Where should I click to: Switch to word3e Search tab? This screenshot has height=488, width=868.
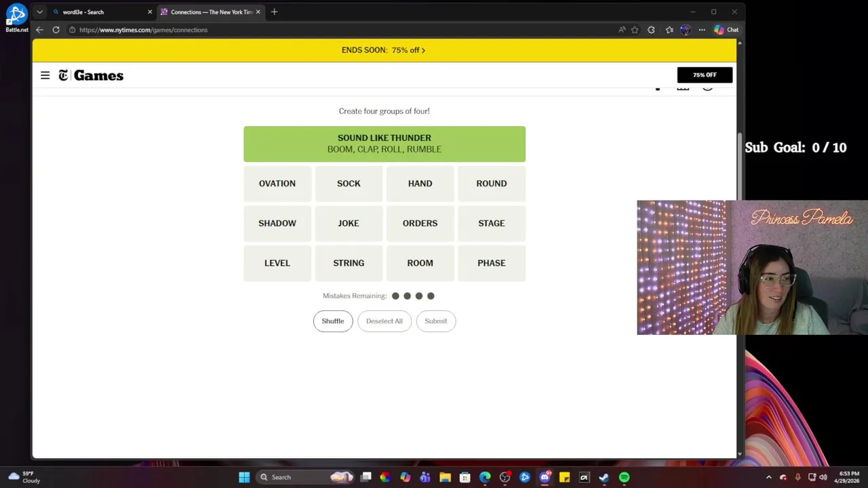point(102,12)
